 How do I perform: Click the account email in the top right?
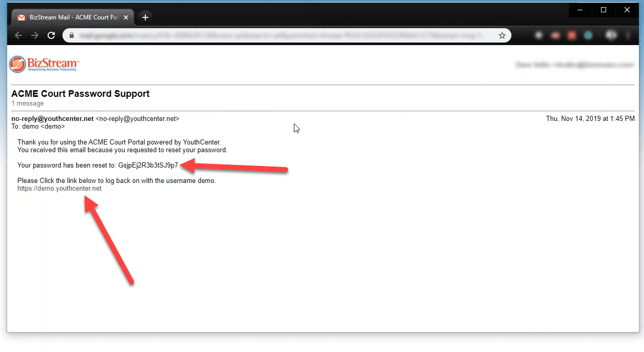[574, 64]
